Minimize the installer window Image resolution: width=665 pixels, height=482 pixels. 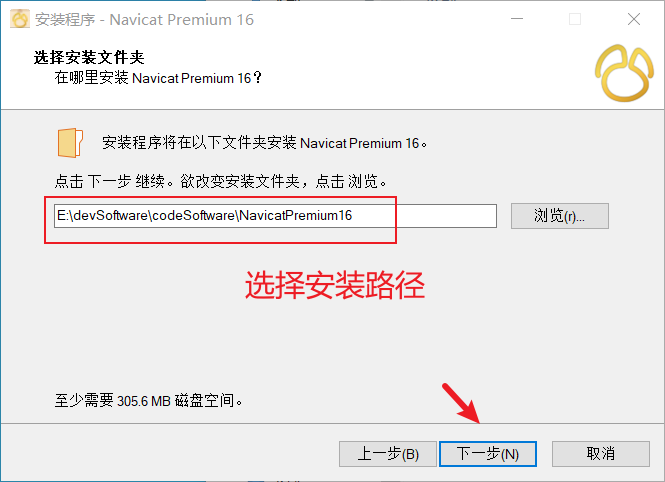click(517, 19)
